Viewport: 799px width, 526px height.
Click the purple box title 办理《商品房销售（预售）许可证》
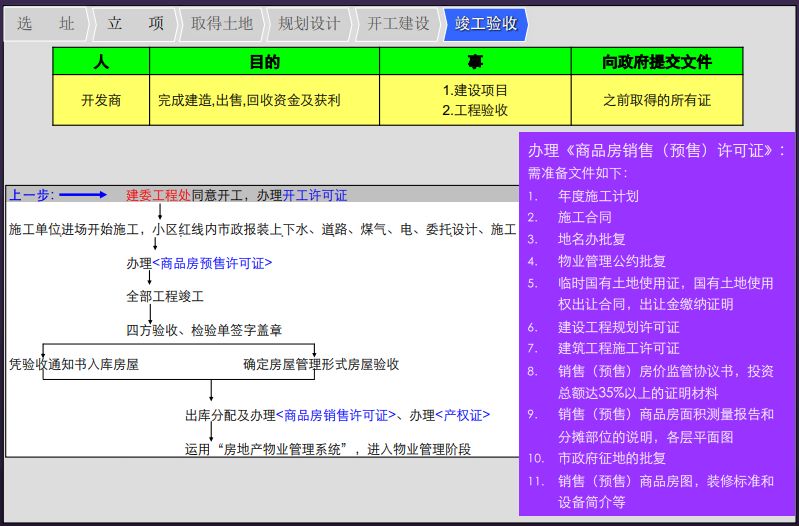(656, 150)
